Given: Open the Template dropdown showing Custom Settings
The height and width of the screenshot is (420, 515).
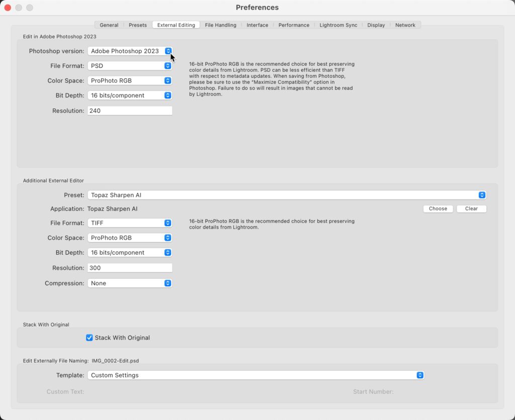Looking at the screenshot, I should click(x=256, y=375).
